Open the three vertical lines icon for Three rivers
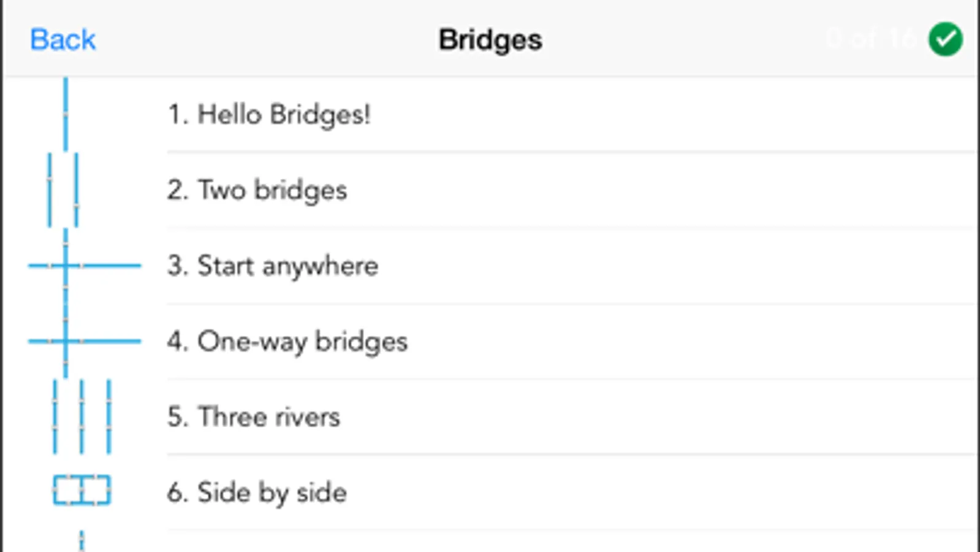Viewport: 980px width, 552px height. (82, 416)
